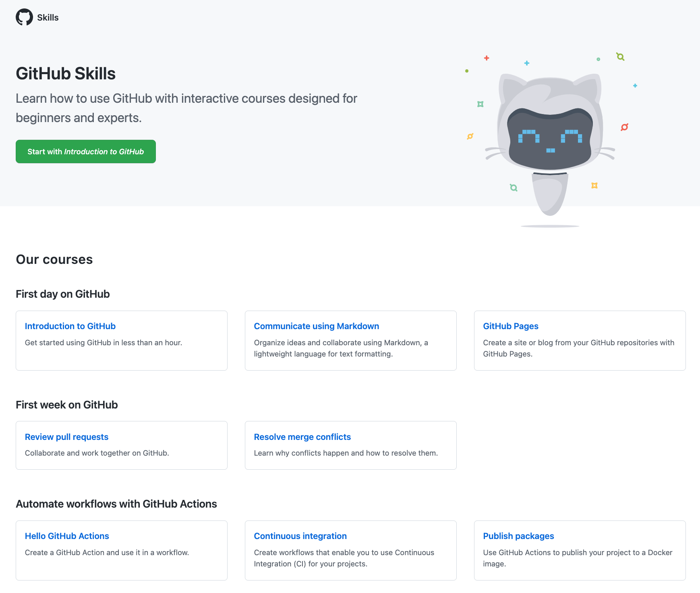Open Continuous integration course

300,536
